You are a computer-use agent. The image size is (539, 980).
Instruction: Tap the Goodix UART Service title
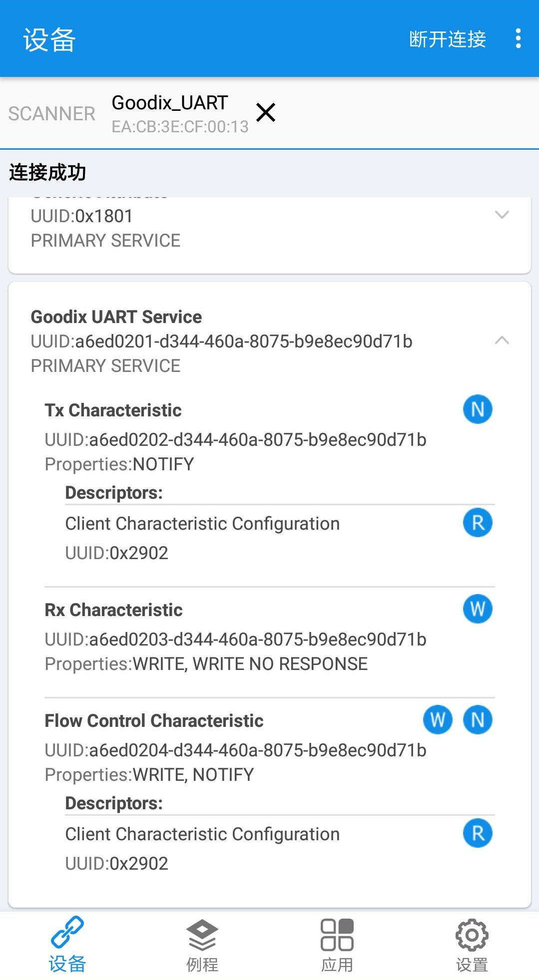(x=116, y=317)
